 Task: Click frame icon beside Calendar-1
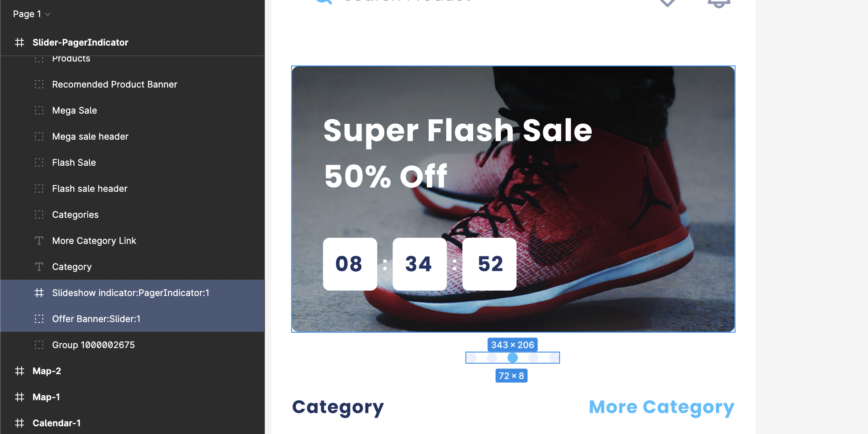point(20,423)
